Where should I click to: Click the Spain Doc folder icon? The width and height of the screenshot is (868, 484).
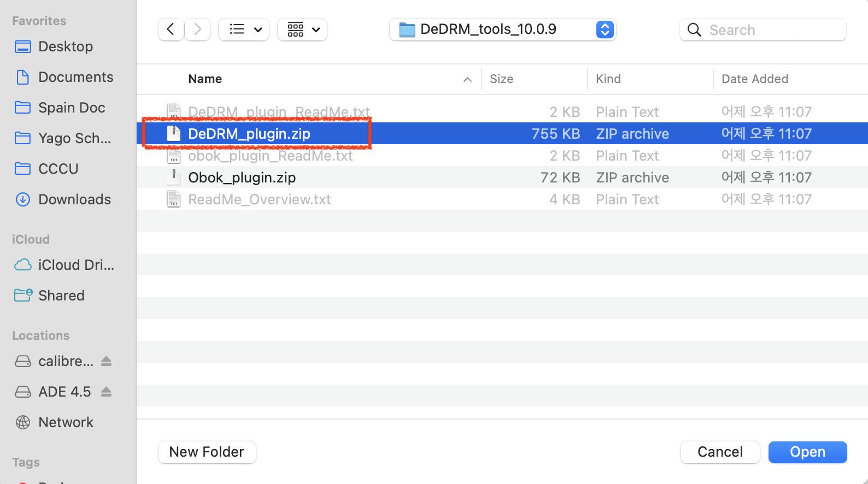click(23, 108)
